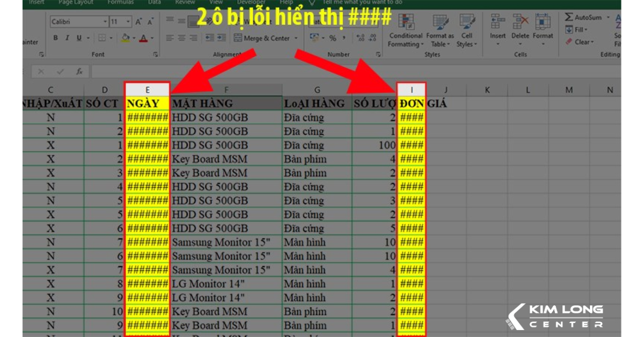Switch to the Review tab

[x=184, y=2]
